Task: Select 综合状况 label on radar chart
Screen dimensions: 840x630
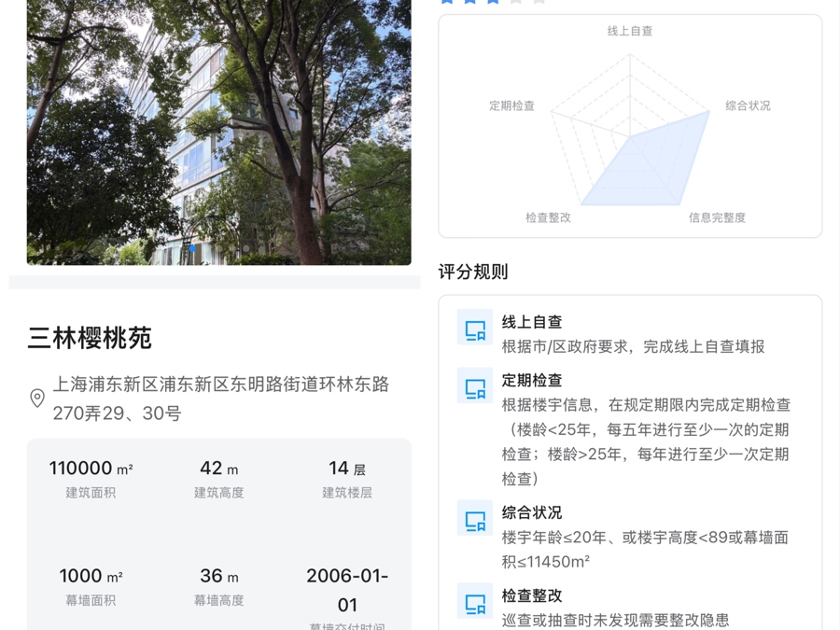Action: [748, 105]
